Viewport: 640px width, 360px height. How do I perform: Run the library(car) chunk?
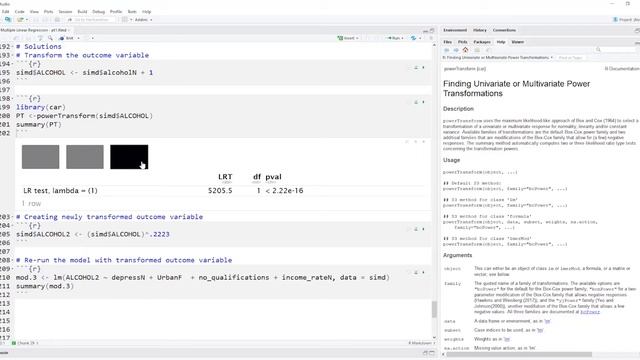(423, 102)
